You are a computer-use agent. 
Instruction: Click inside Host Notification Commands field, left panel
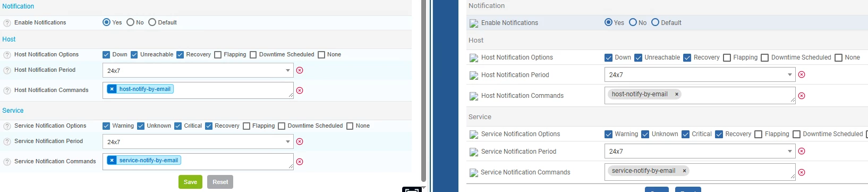pyautogui.click(x=198, y=90)
